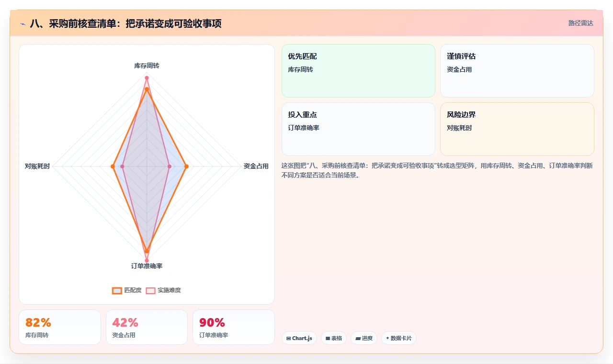Click the pink 实施难度 point on 资金占用 axis
Image resolution: width=613 pixels, height=364 pixels.
tap(170, 166)
